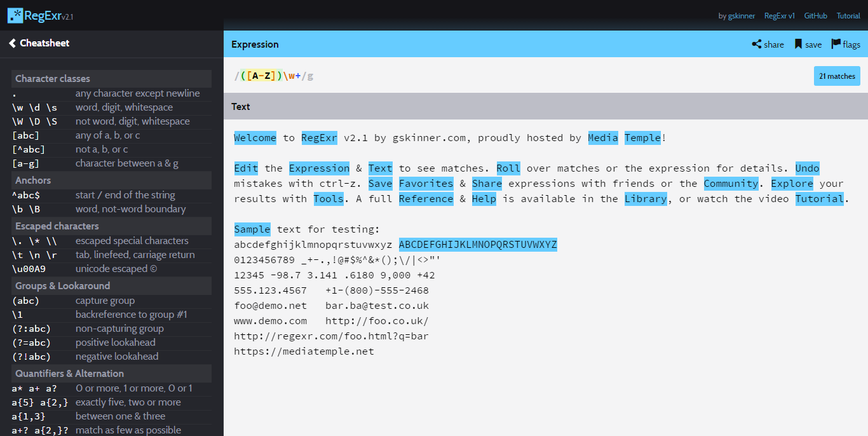
Task: Click the ^abc$ anchors row
Action: tap(111, 195)
